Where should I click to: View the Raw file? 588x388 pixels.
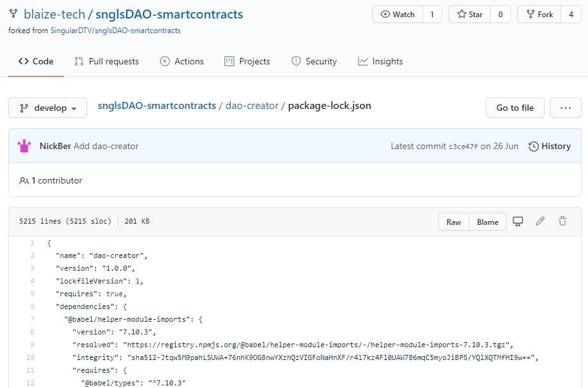[x=454, y=222]
